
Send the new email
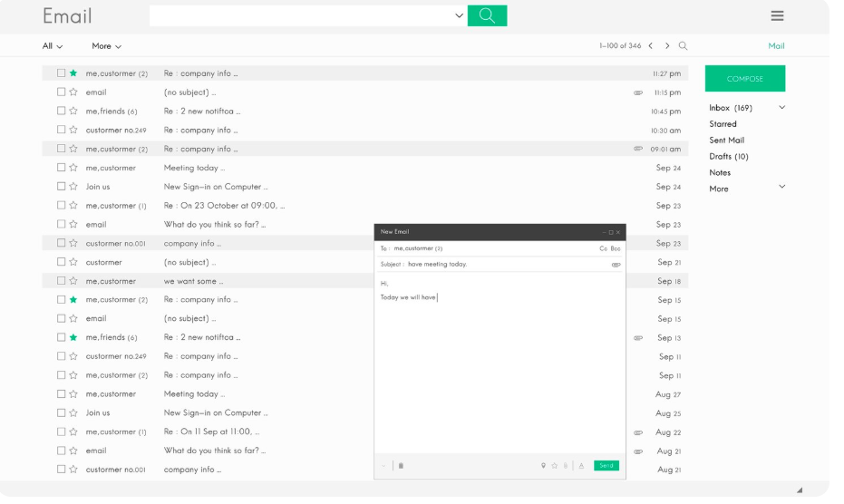[x=606, y=466]
